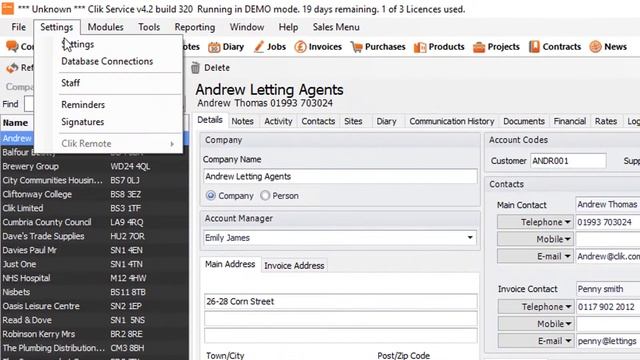This screenshot has height=360, width=640.
Task: Select the Person radio button
Action: coord(265,196)
